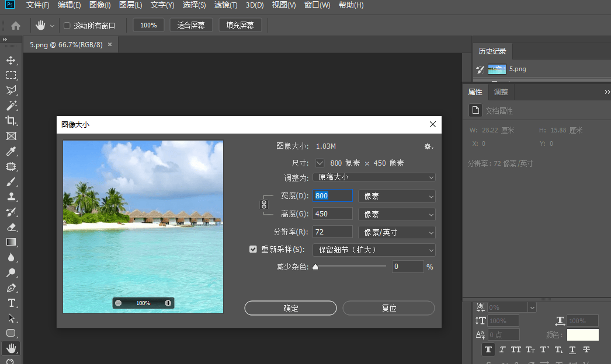Select the Horizontal Type tool

click(x=11, y=303)
